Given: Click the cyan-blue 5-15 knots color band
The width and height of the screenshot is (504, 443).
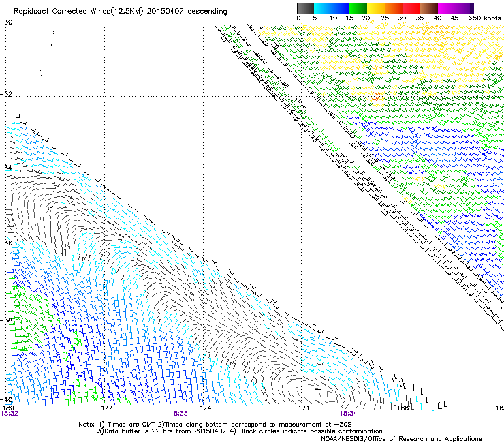Looking at the screenshot, I should pos(332,8).
